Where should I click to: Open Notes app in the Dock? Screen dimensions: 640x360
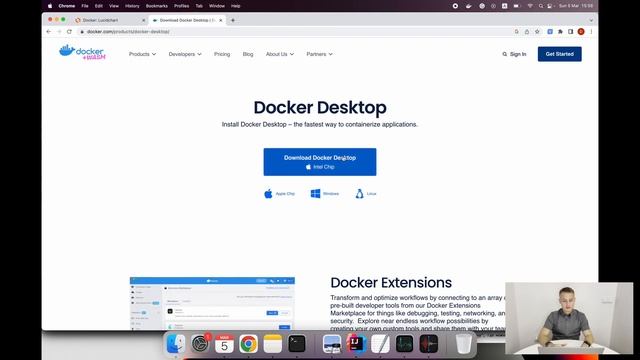pos(273,344)
